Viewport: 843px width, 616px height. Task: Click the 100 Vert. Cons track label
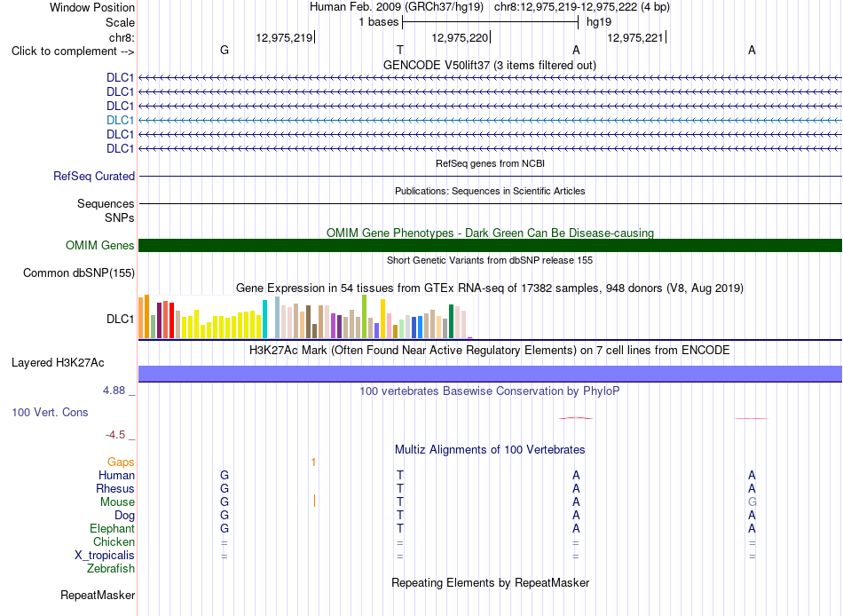pos(50,412)
